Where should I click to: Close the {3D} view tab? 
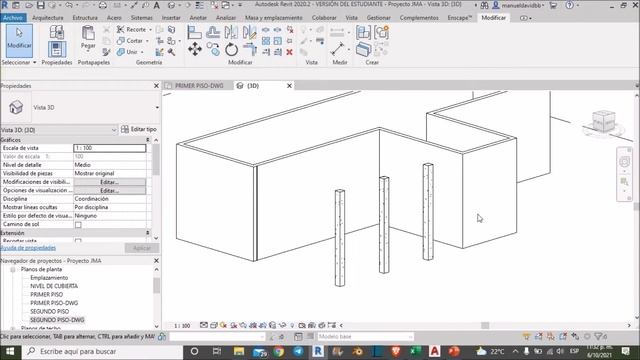point(289,86)
